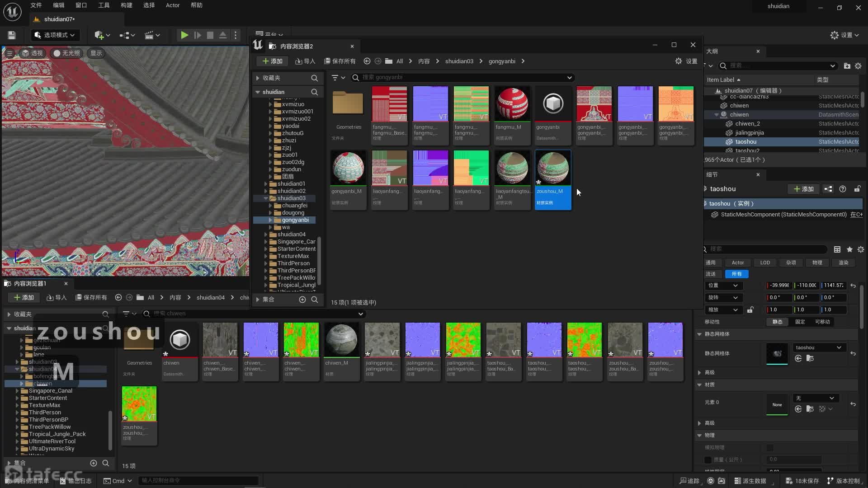Select jialingpinjia actor in outliner
Screen dimensions: 868x488
750,133
